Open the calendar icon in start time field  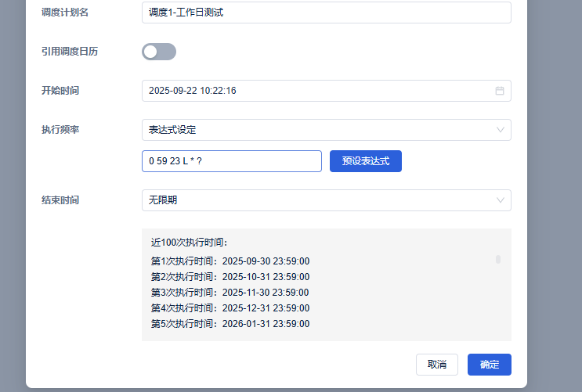[500, 91]
